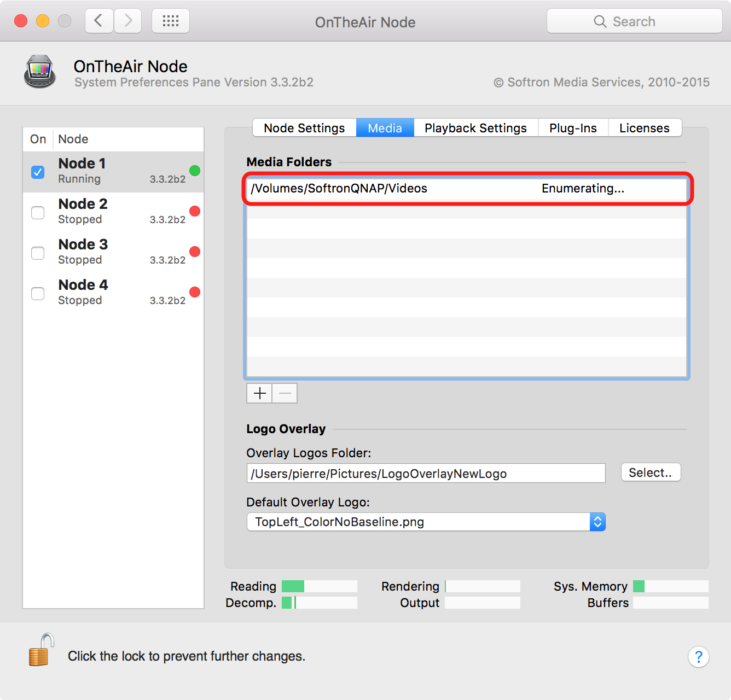Click Node 1 version 3.3.2b2 text

[167, 179]
